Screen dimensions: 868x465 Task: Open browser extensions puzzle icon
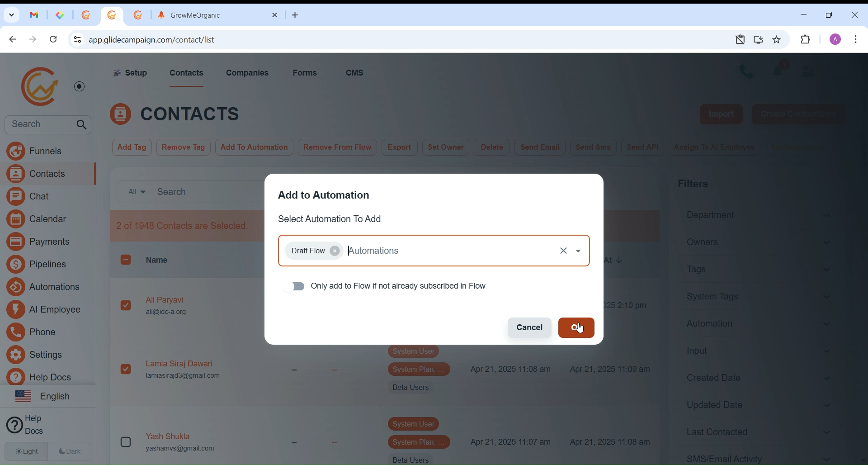pos(806,40)
